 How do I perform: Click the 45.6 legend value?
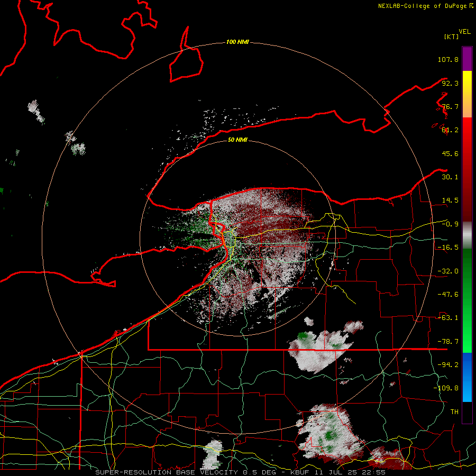click(x=450, y=153)
